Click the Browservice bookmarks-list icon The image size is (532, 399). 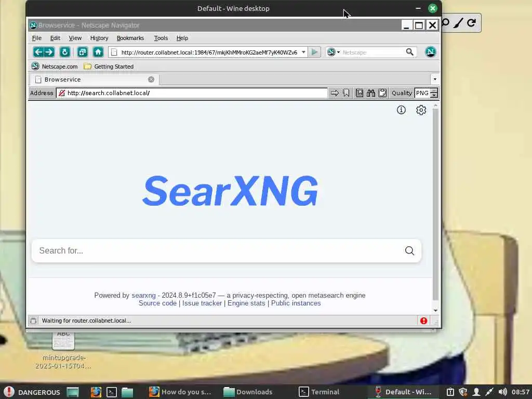coord(360,93)
